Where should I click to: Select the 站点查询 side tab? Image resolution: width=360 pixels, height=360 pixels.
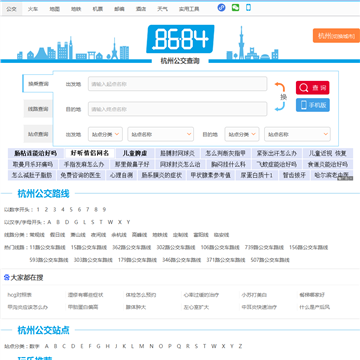coord(38,134)
